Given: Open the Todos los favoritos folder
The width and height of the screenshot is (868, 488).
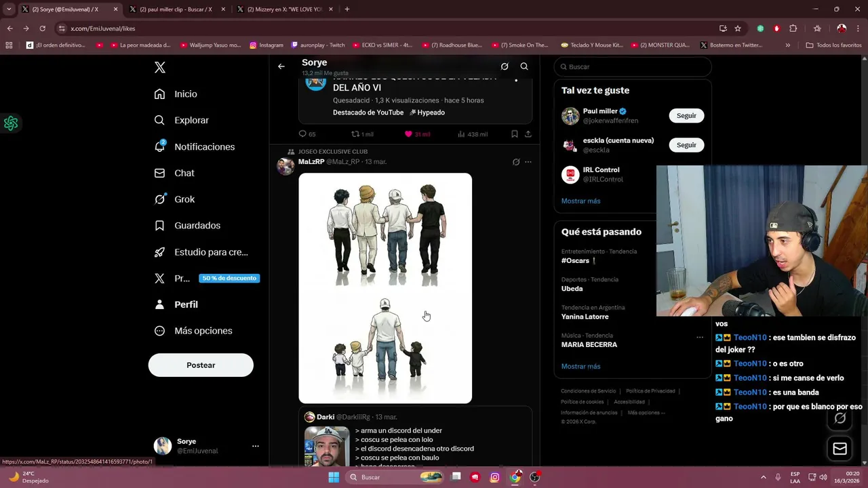Looking at the screenshot, I should coord(833,45).
